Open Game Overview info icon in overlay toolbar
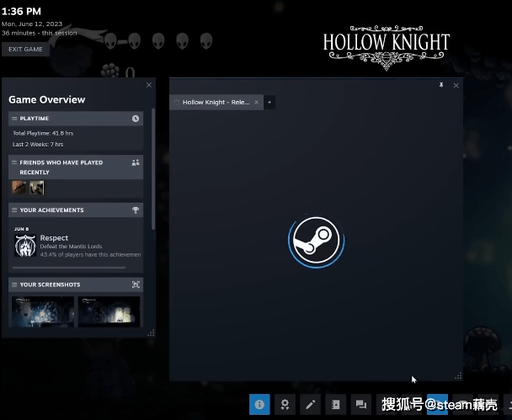Image resolution: width=512 pixels, height=420 pixels. click(x=259, y=404)
